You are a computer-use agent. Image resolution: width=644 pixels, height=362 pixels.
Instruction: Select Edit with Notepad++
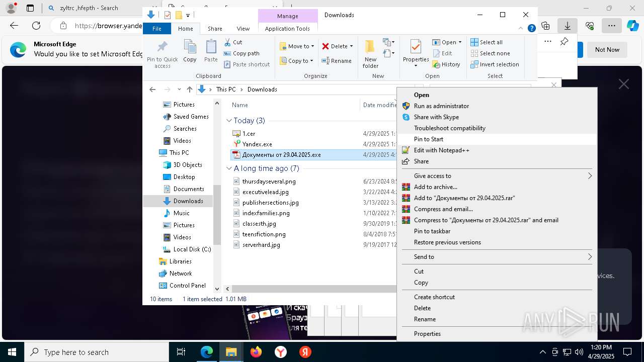click(497, 150)
